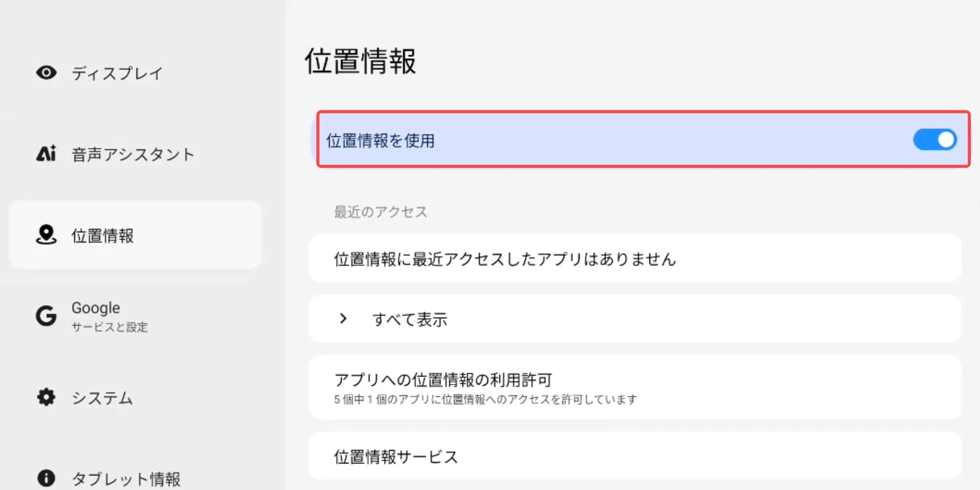
Task: Open タブレット情報 from the sidebar
Action: (126, 479)
